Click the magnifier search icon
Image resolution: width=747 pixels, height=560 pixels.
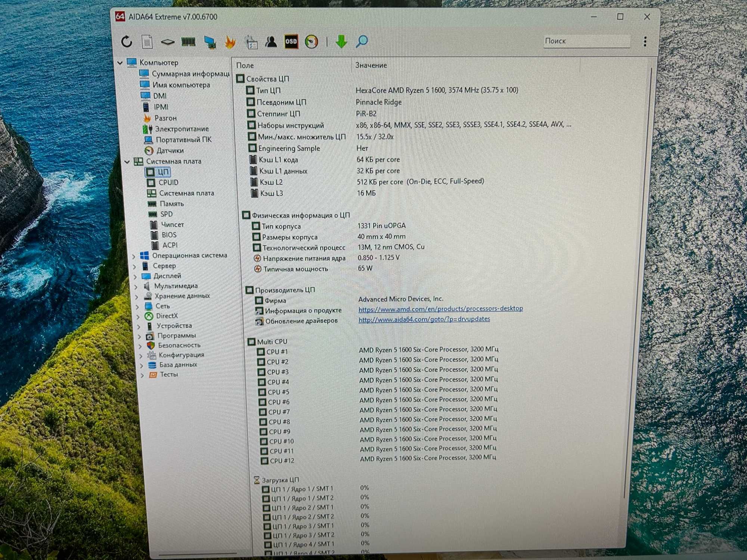(362, 41)
